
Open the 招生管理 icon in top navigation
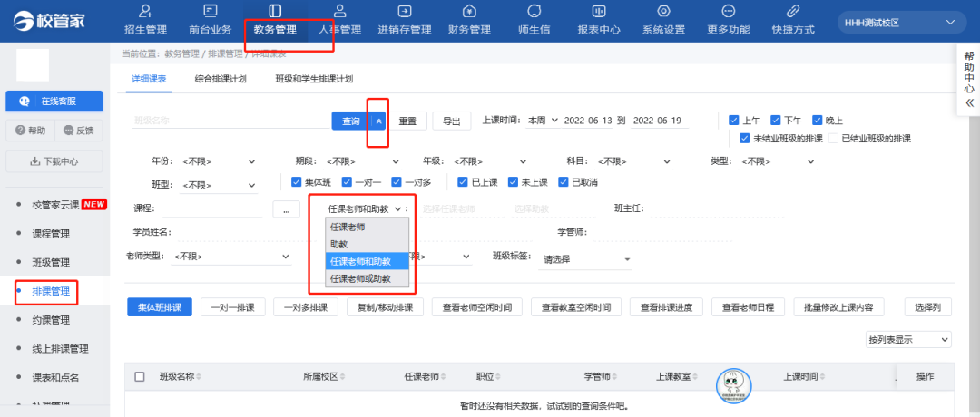coord(145,12)
